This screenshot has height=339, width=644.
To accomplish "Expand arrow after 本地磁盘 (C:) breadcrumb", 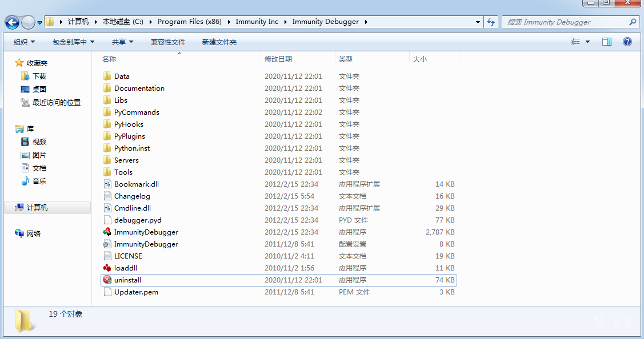I will click(x=150, y=22).
